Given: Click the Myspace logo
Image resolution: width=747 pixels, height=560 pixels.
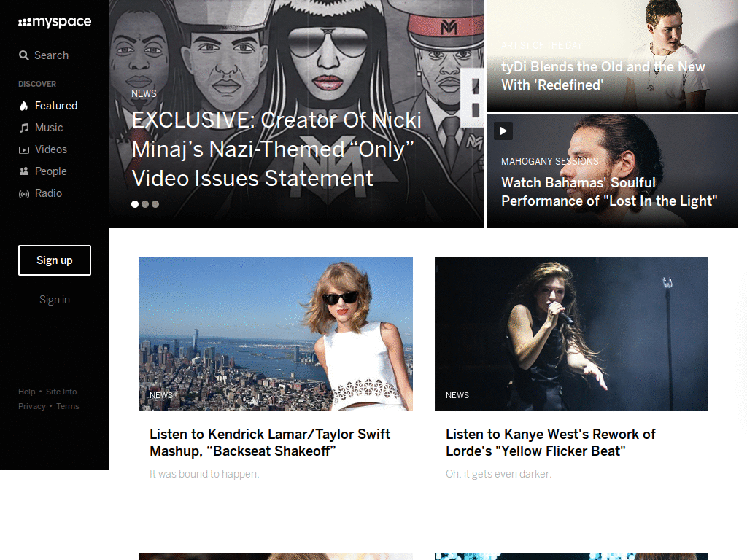Looking at the screenshot, I should click(x=55, y=23).
